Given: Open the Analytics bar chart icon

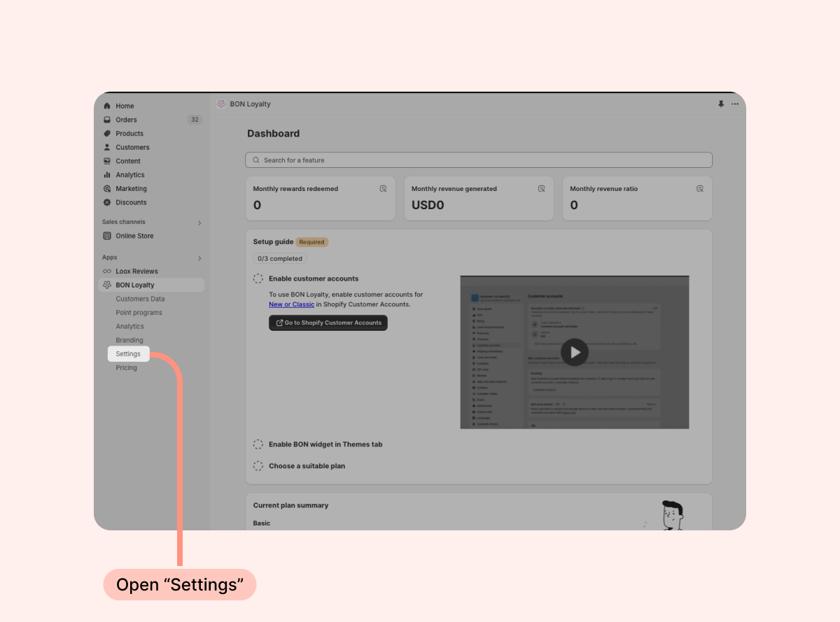Looking at the screenshot, I should pos(107,175).
